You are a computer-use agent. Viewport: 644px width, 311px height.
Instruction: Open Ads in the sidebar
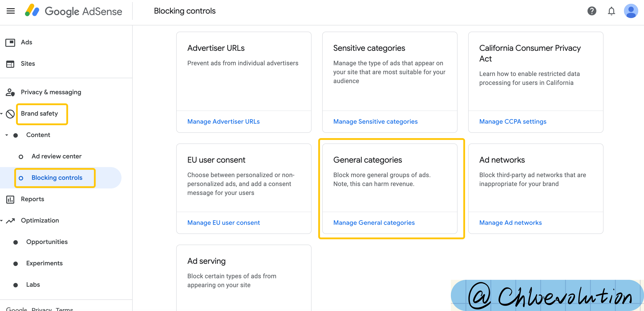click(26, 42)
